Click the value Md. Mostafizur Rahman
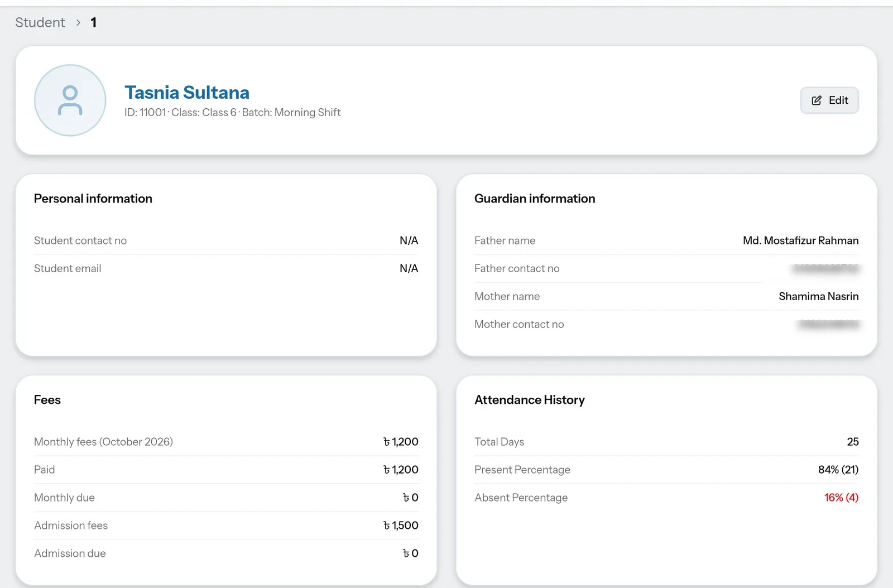This screenshot has width=893, height=588. click(801, 240)
